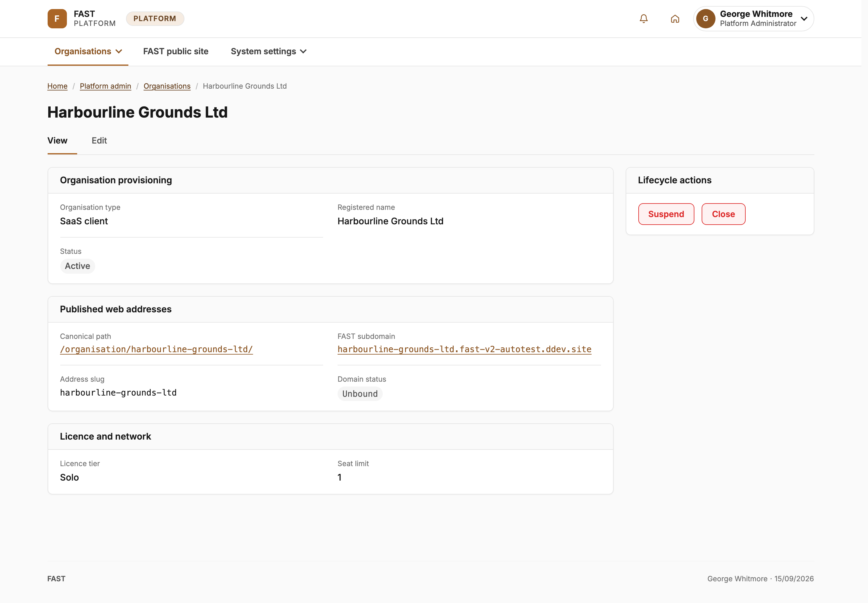Open the canonical path /organisation/harbourline-grounds-ltd/ link
This screenshot has height=603, width=868.
tap(156, 349)
